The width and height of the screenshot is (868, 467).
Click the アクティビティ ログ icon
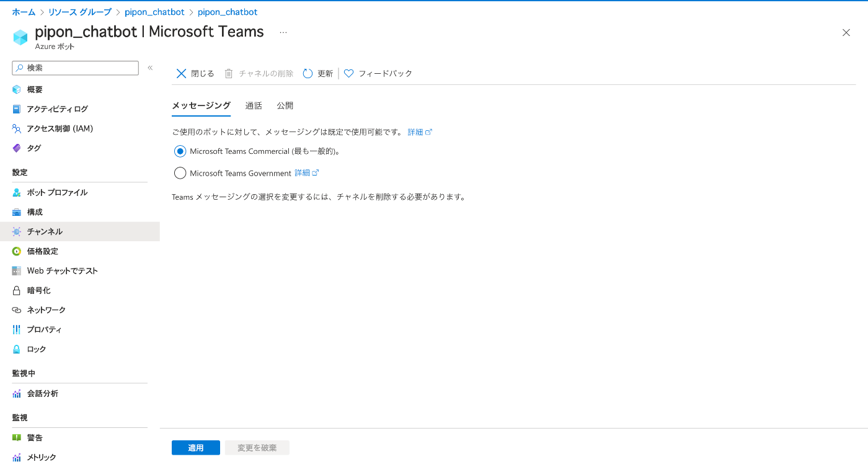click(17, 109)
